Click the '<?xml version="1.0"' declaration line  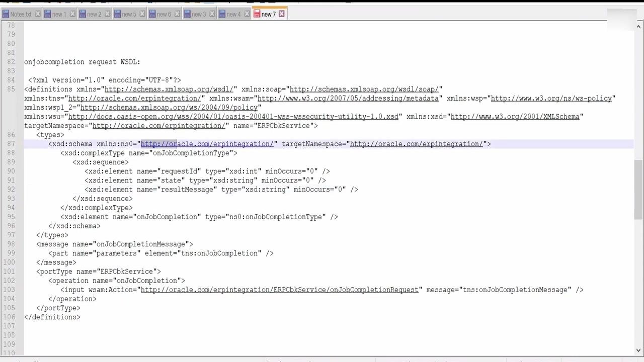(105, 80)
